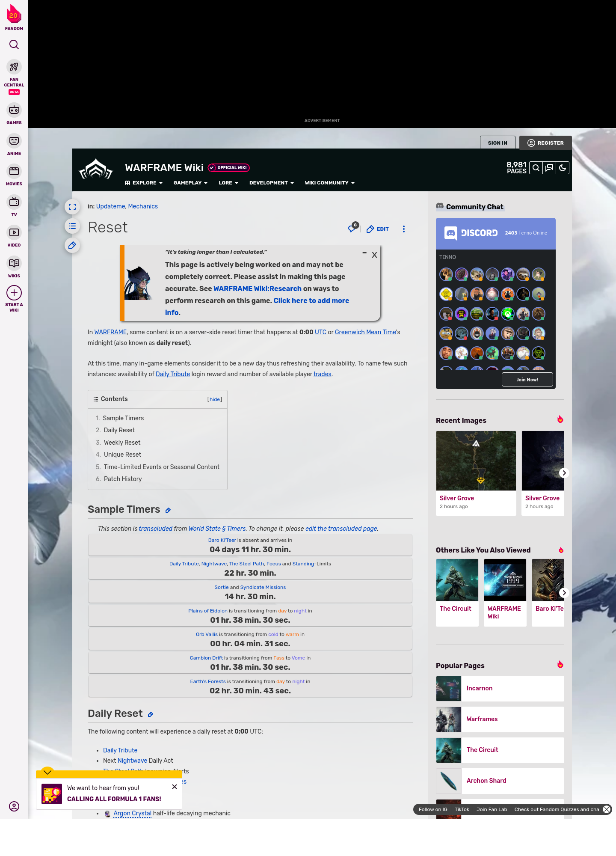Expand the Explore menu

pyautogui.click(x=144, y=183)
